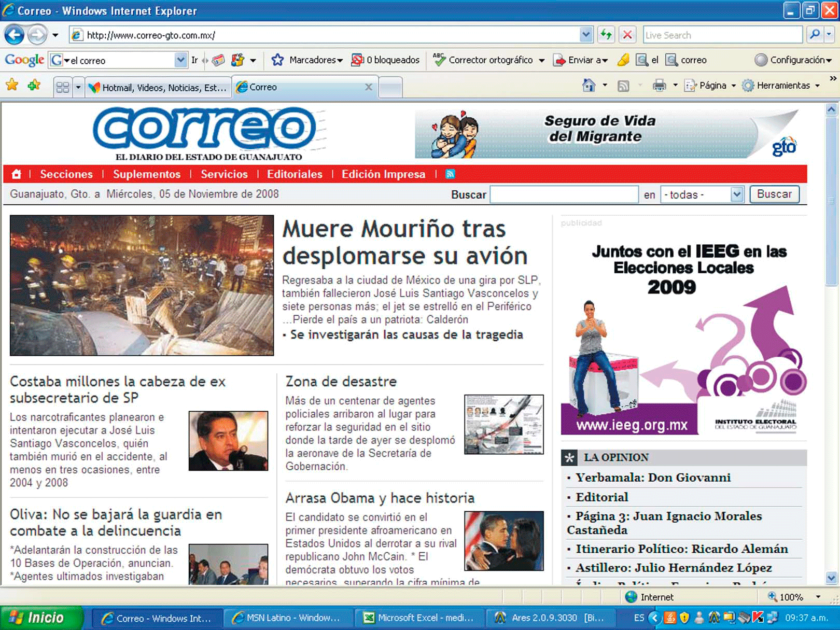Open 'Yerbamala: Don Giovanni' opinion link
The width and height of the screenshot is (840, 630).
point(653,478)
